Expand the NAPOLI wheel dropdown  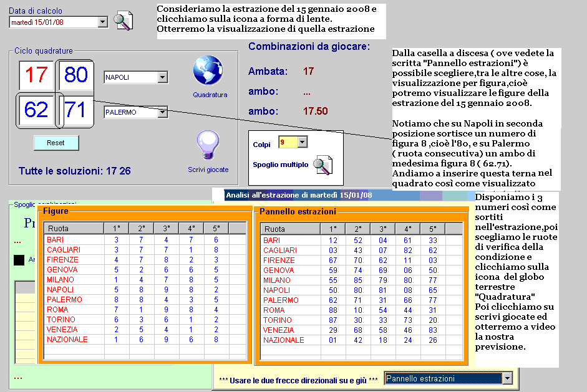coord(162,77)
